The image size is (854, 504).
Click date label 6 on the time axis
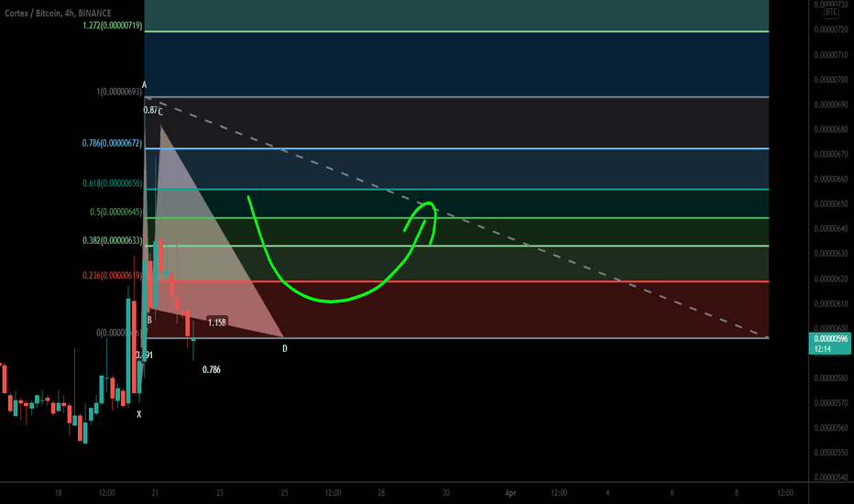click(x=672, y=493)
